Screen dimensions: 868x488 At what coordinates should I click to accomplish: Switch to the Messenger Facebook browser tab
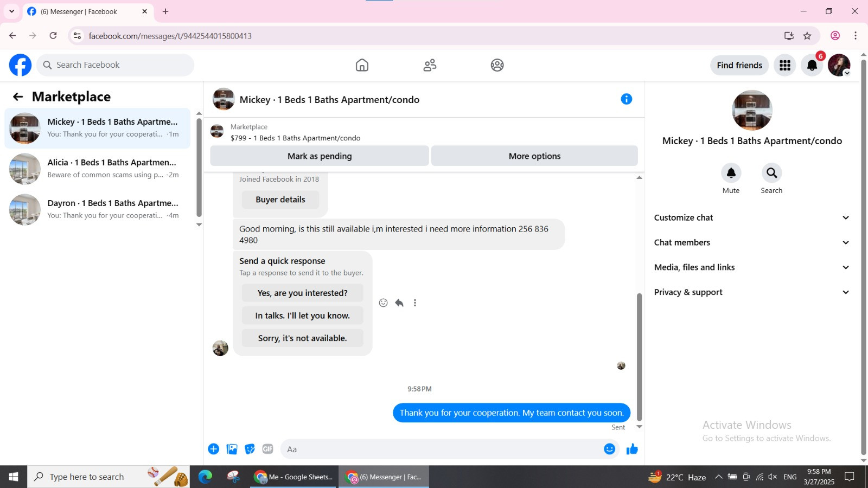(x=88, y=11)
